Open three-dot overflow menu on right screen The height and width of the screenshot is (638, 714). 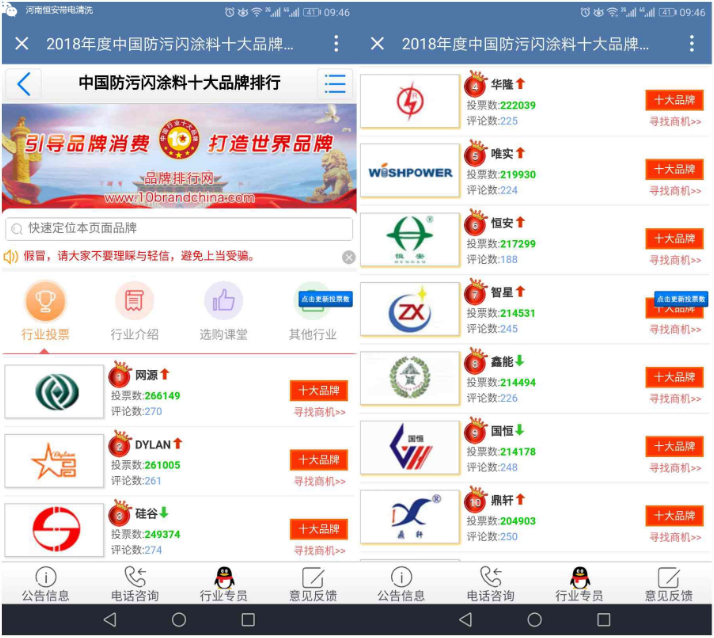coord(691,44)
